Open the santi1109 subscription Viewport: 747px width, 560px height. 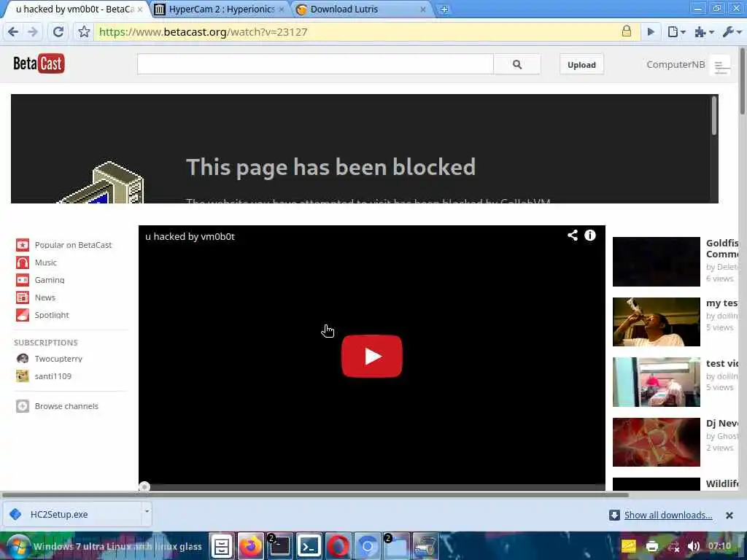click(53, 376)
